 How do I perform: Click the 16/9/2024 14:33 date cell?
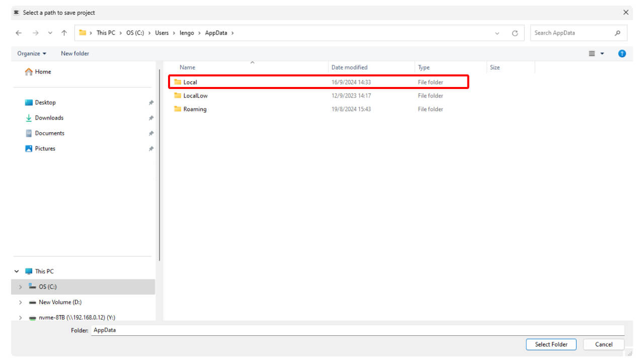tap(351, 82)
